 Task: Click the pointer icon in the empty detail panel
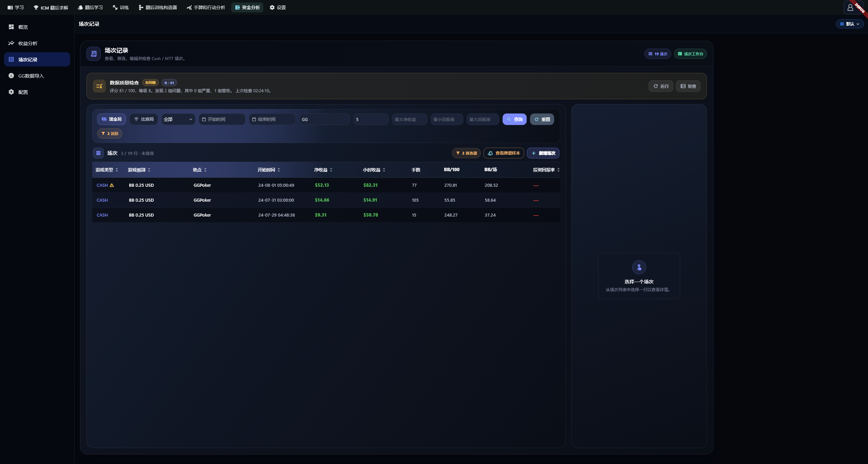[x=639, y=267]
